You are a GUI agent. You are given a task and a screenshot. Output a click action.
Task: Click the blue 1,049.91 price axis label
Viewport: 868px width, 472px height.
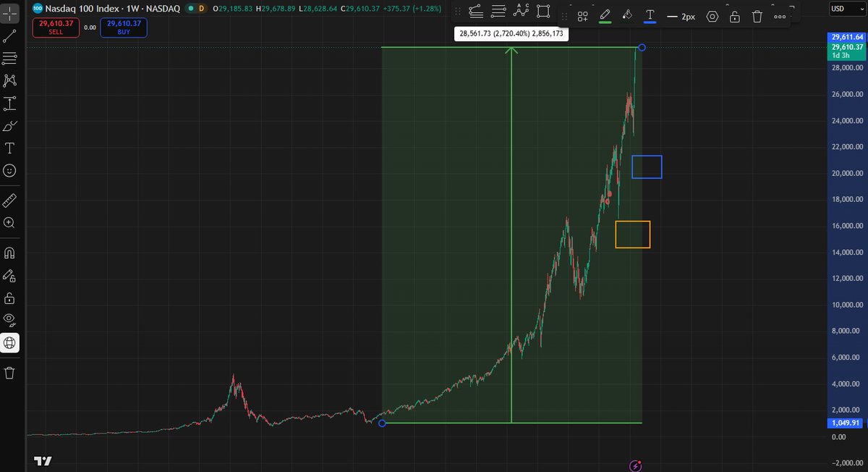click(x=846, y=423)
